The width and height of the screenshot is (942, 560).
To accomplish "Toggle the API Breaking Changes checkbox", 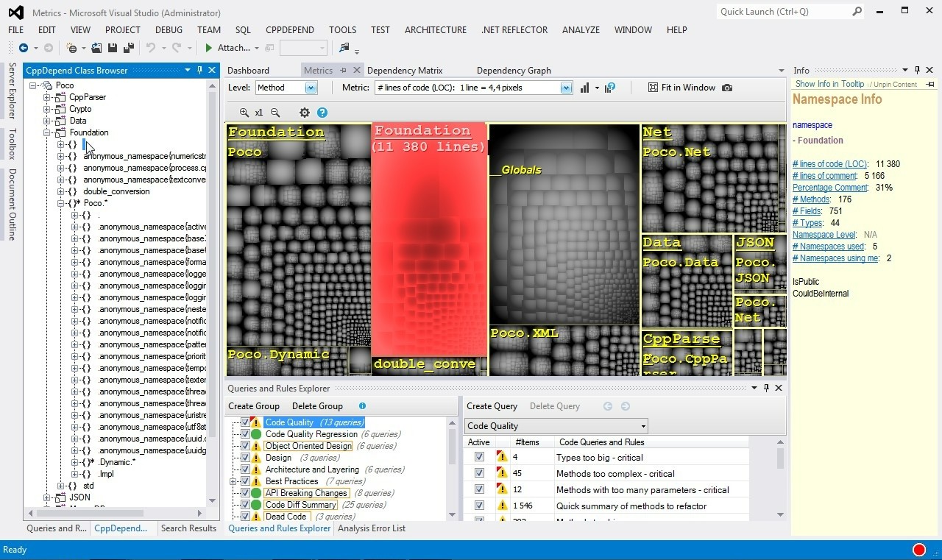I will pos(245,493).
